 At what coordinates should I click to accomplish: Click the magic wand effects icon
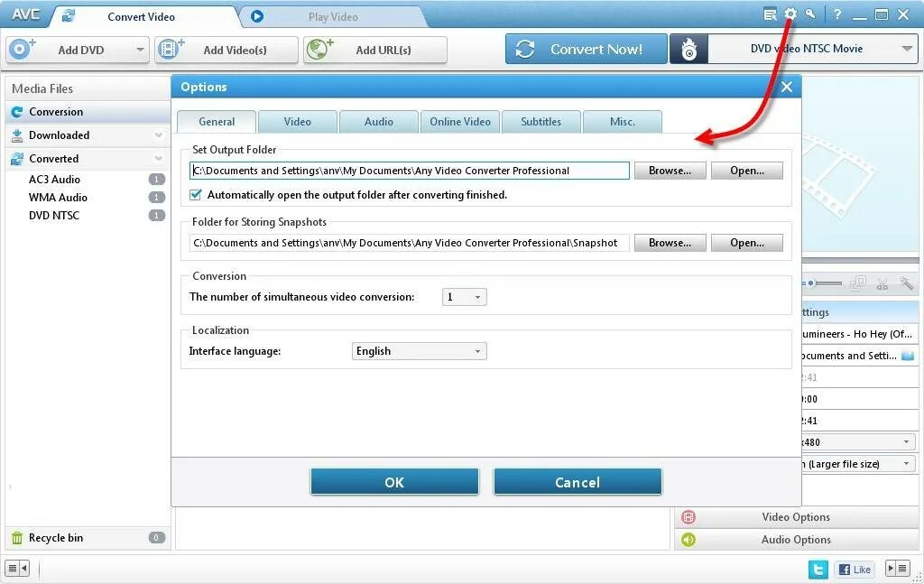click(906, 283)
